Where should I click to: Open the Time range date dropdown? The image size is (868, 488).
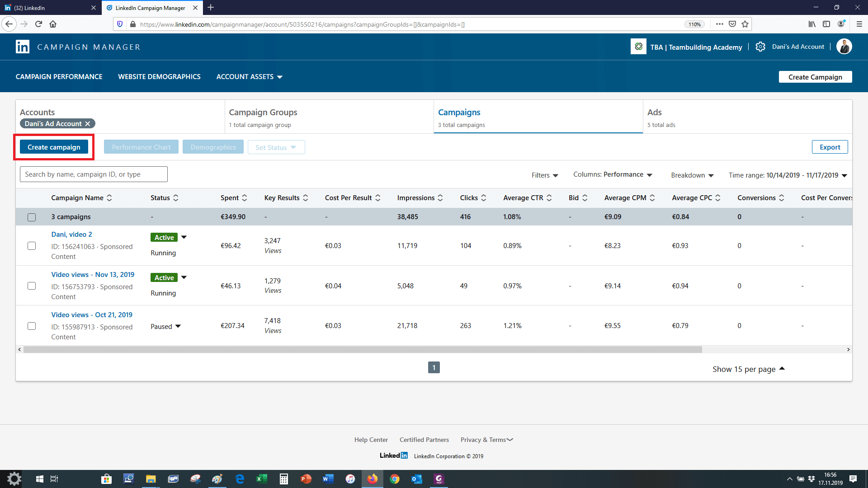point(788,175)
